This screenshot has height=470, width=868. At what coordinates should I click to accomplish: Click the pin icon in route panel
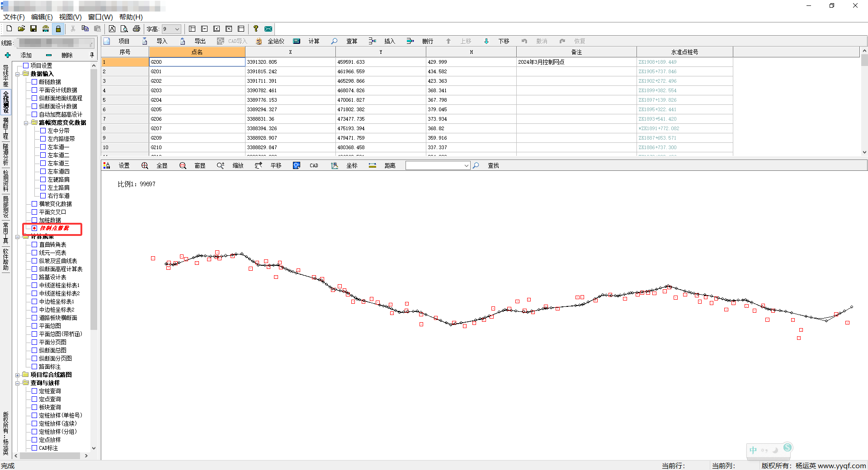92,55
